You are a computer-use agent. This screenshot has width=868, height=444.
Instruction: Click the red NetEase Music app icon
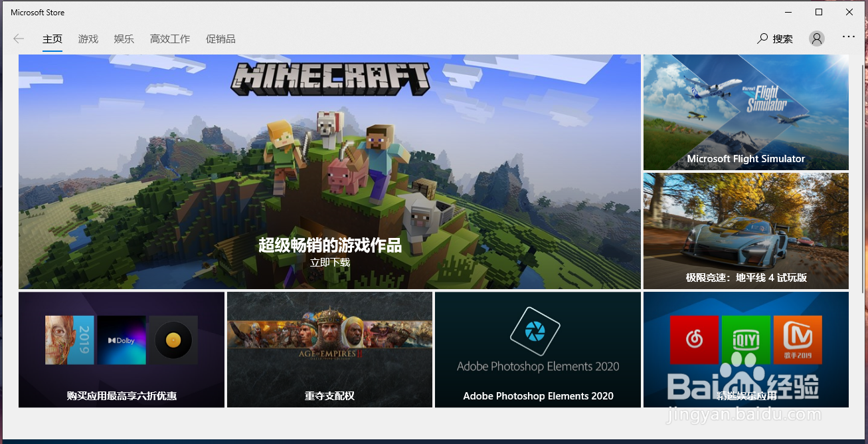click(x=694, y=340)
